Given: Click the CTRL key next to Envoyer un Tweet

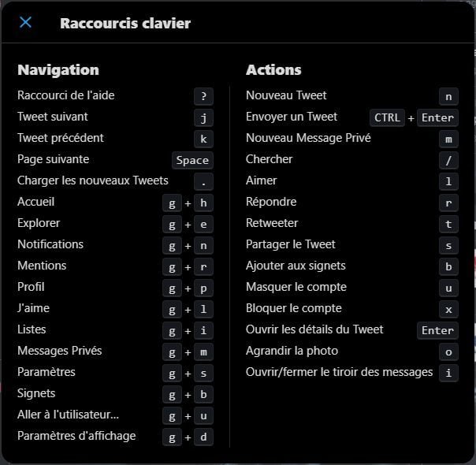Looking at the screenshot, I should (x=387, y=117).
